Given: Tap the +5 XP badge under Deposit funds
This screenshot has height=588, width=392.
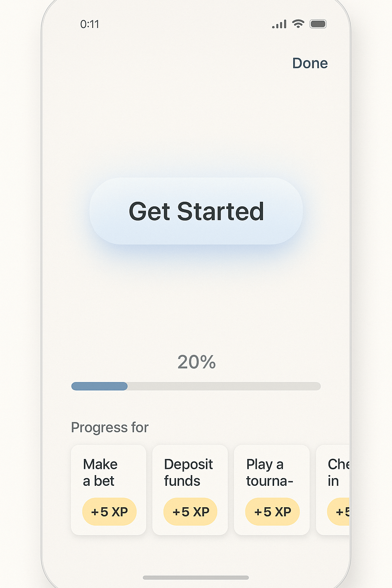Looking at the screenshot, I should tap(190, 512).
